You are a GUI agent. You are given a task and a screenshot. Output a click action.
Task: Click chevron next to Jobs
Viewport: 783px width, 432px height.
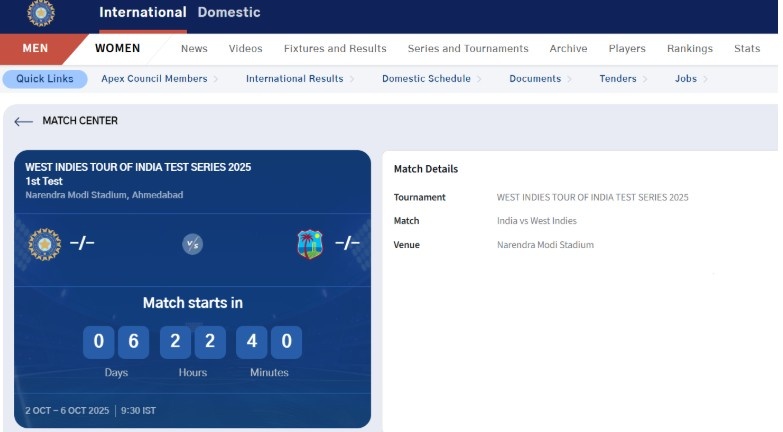705,79
